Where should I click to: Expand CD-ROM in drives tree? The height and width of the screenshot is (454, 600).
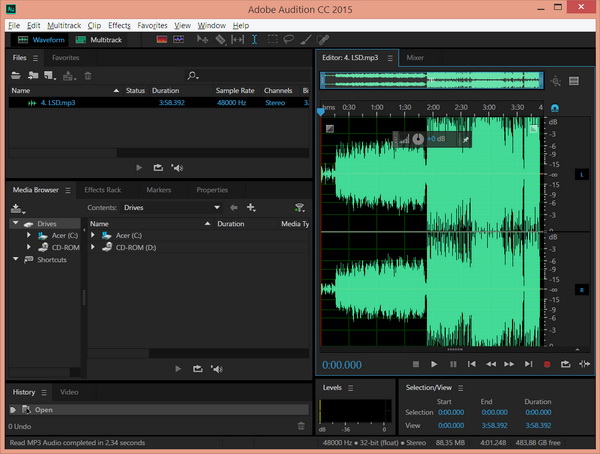click(29, 247)
